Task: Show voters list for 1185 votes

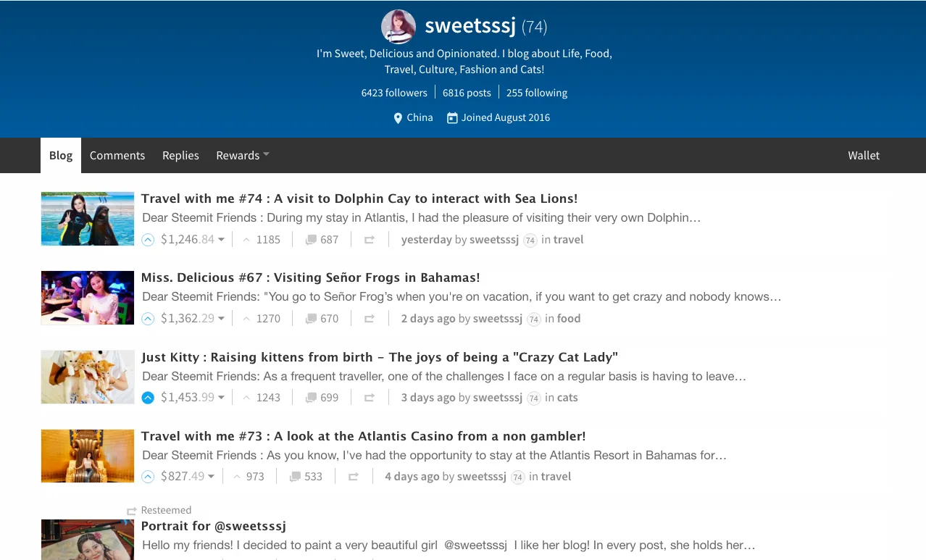Action: pos(268,240)
